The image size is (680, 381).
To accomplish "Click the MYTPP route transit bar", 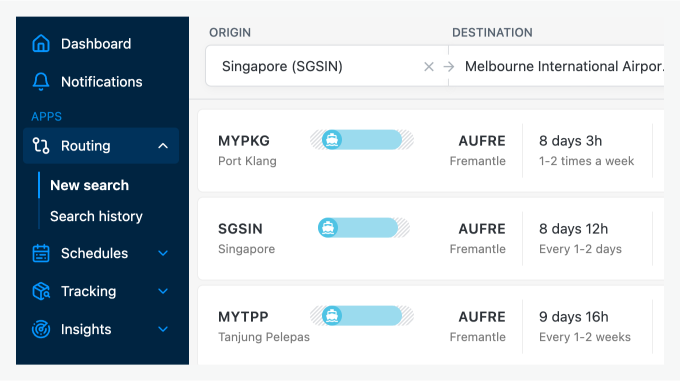I will click(362, 316).
